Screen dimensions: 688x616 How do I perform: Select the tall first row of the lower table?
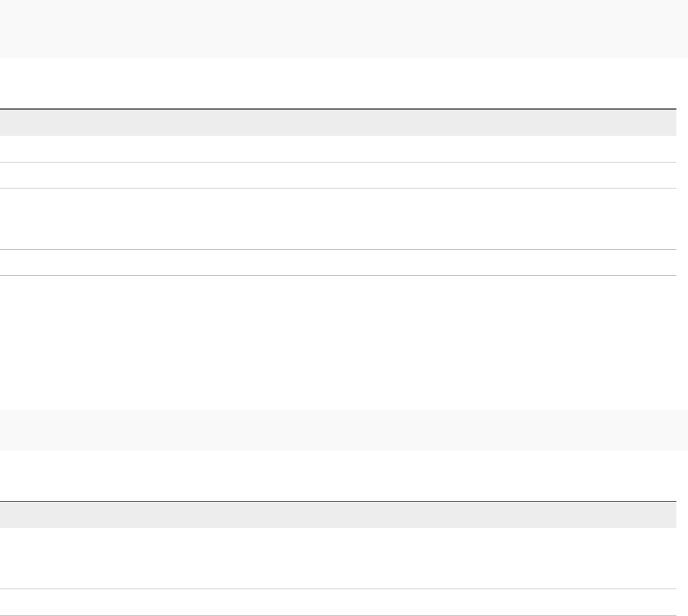338,558
